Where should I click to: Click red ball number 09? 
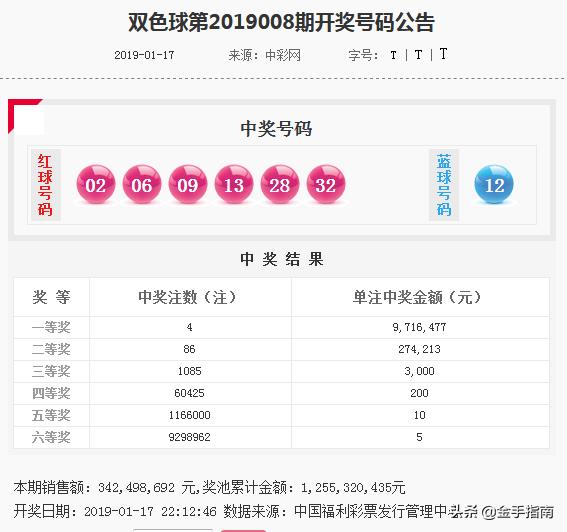click(x=188, y=184)
